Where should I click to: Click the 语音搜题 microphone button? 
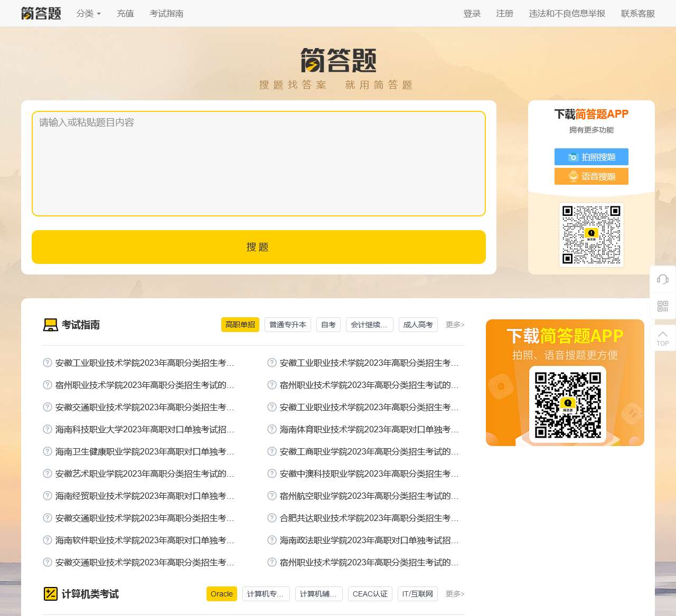click(x=591, y=176)
